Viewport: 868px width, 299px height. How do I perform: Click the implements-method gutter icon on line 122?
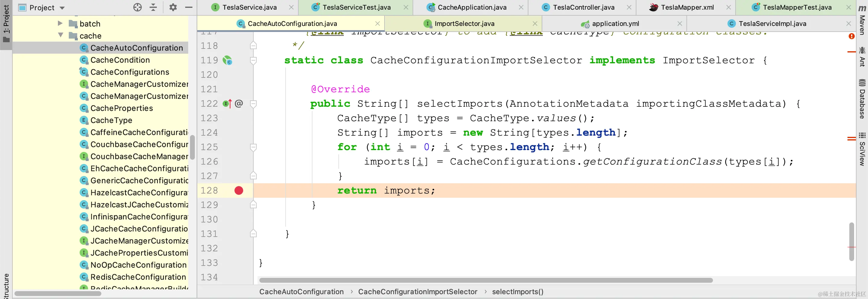227,104
